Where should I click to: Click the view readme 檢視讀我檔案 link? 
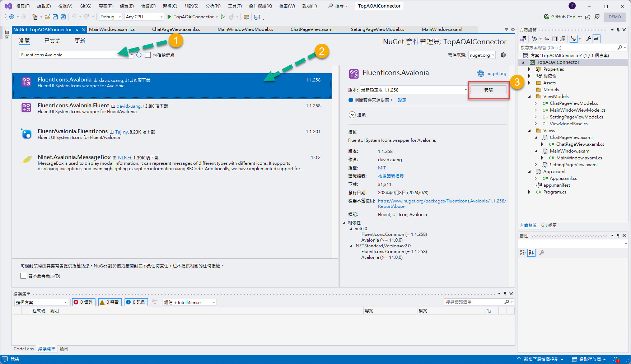pyautogui.click(x=391, y=176)
